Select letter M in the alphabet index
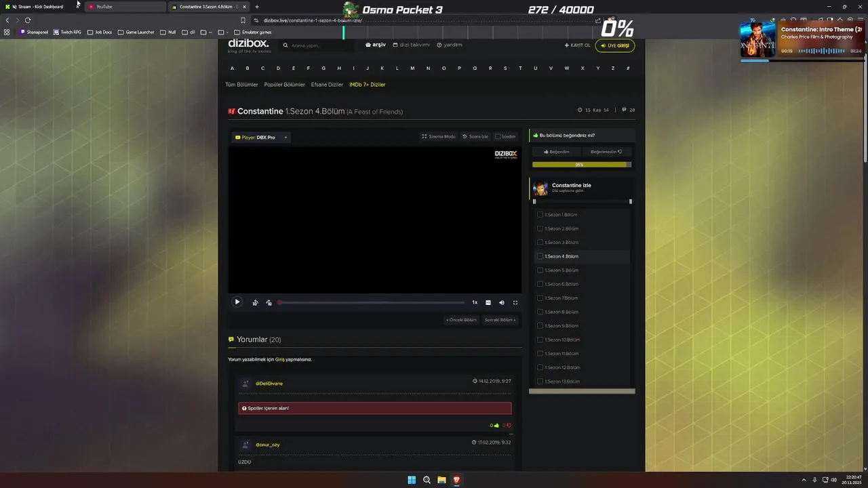This screenshot has width=868, height=488. 413,68
